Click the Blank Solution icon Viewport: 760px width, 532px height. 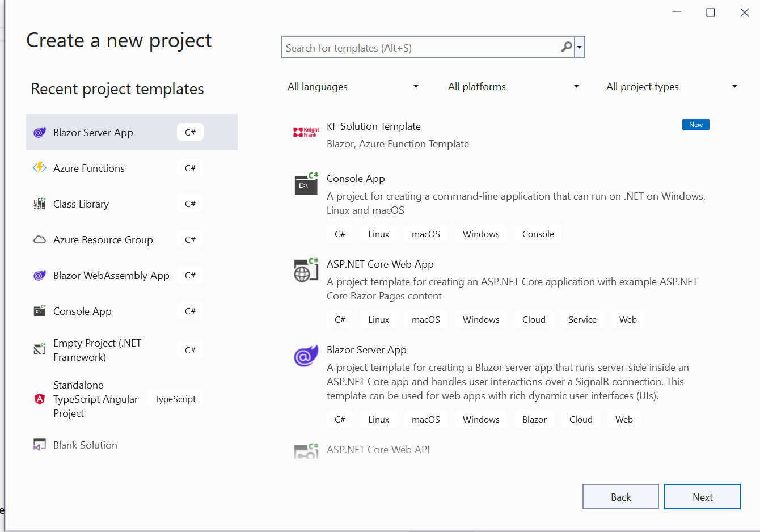click(40, 445)
